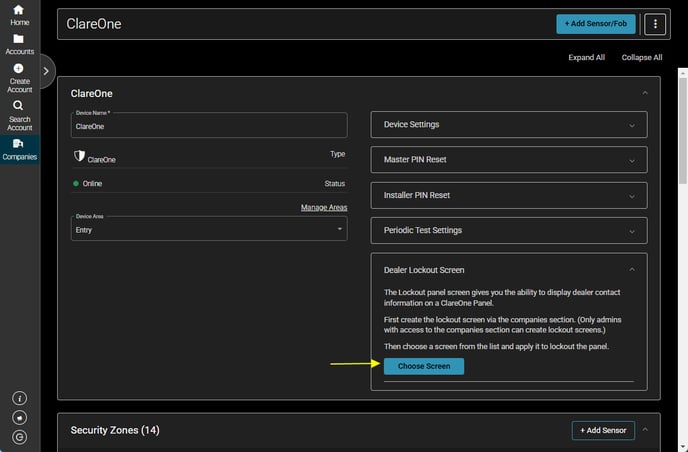The width and height of the screenshot is (688, 452).
Task: Expand Installer PIN Reset section
Action: coord(509,195)
